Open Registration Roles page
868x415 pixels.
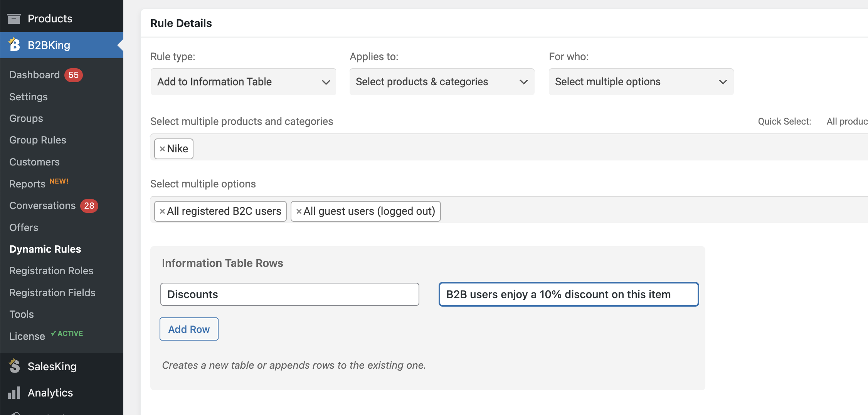tap(51, 271)
